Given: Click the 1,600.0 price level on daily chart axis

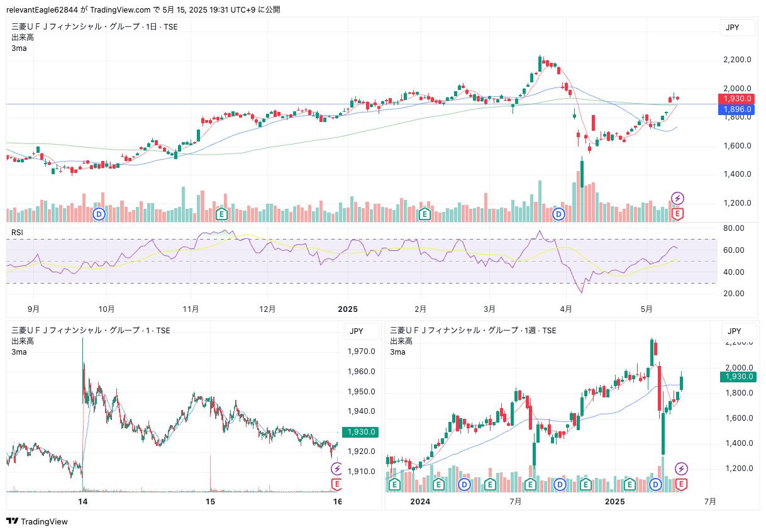Looking at the screenshot, I should (x=737, y=146).
